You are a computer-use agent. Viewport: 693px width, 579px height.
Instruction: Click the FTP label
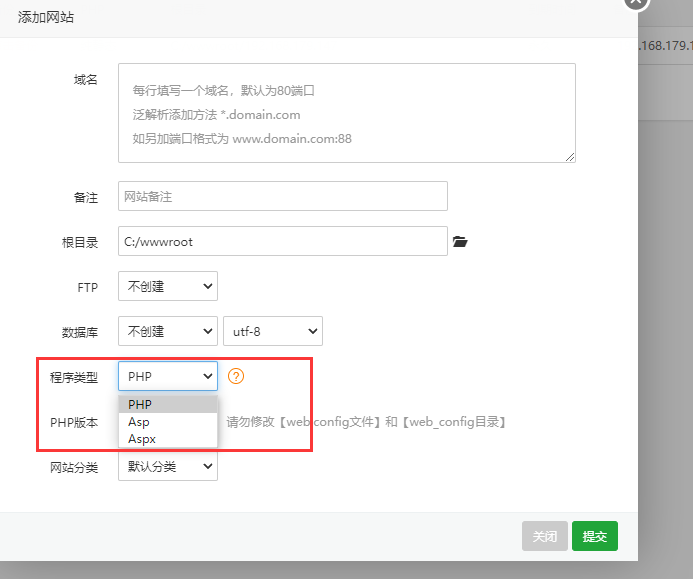(x=88, y=288)
